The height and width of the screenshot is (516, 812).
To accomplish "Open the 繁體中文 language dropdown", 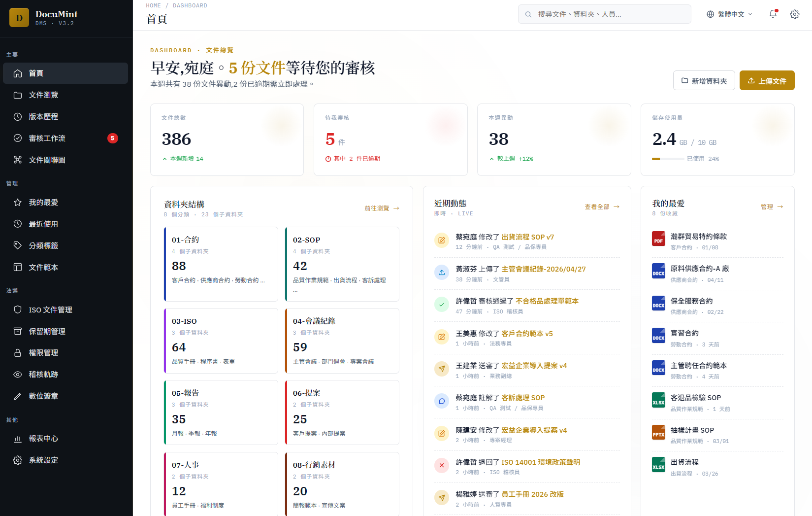I will [729, 14].
